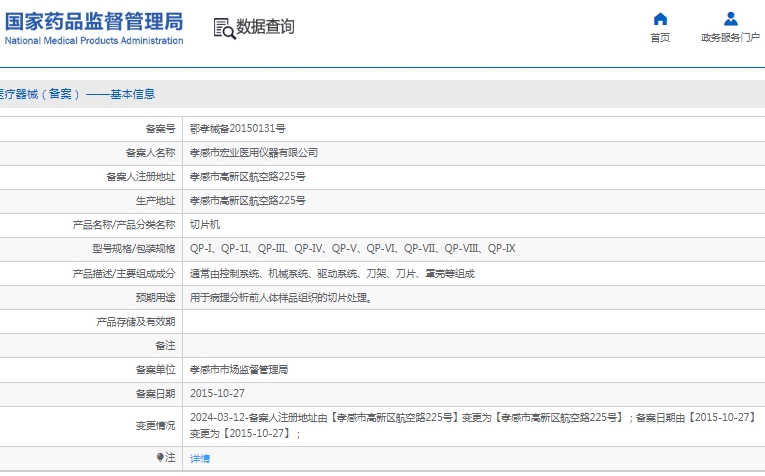Click the 备案单位 row label
This screenshot has height=476, width=765.
coord(155,370)
